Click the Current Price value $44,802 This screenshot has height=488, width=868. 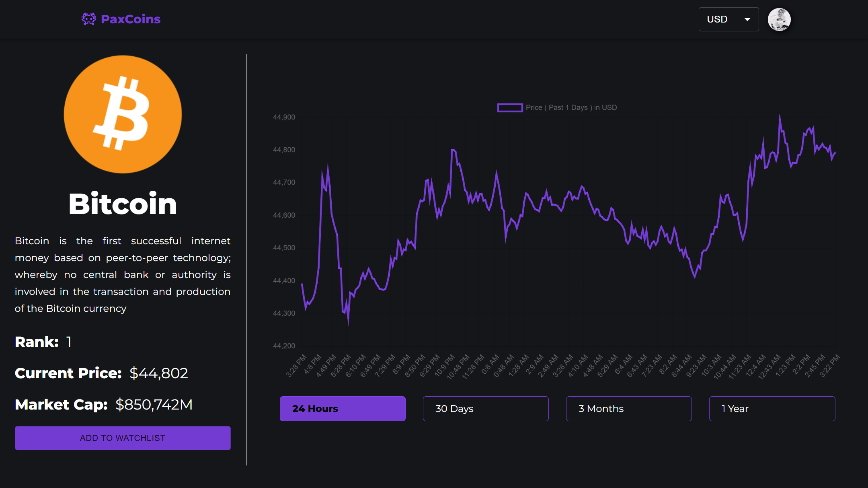[159, 373]
